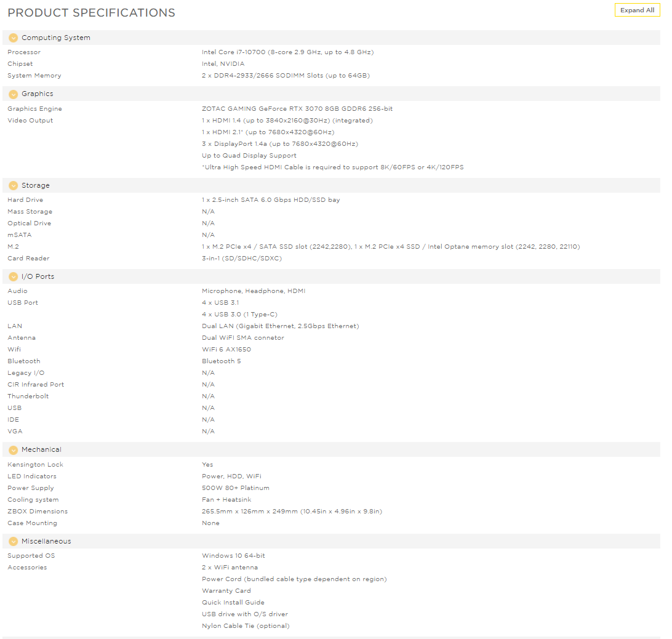Screen dimensions: 672x639
Task: Toggle the Miscellaneous section chevron icon
Action: coord(14,541)
